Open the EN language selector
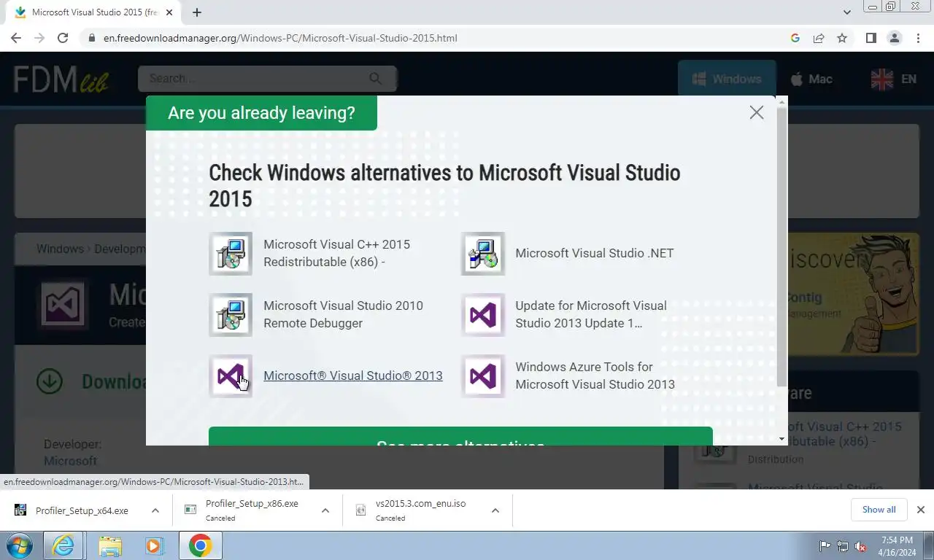The height and width of the screenshot is (560, 934). (895, 79)
